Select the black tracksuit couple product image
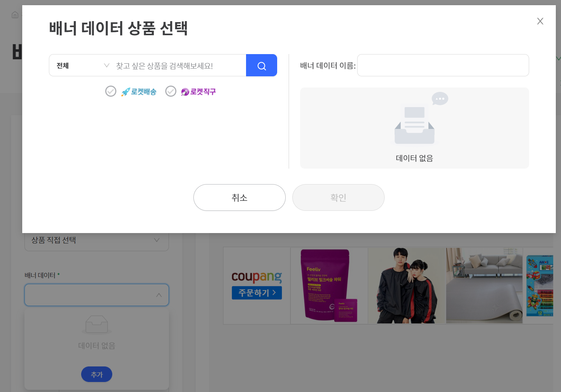561x392 pixels. click(406, 285)
